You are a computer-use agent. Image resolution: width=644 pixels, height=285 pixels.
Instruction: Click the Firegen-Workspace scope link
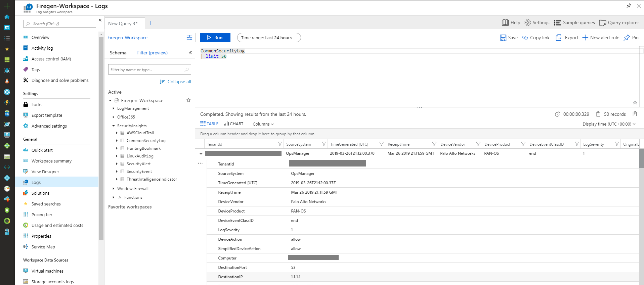click(127, 38)
